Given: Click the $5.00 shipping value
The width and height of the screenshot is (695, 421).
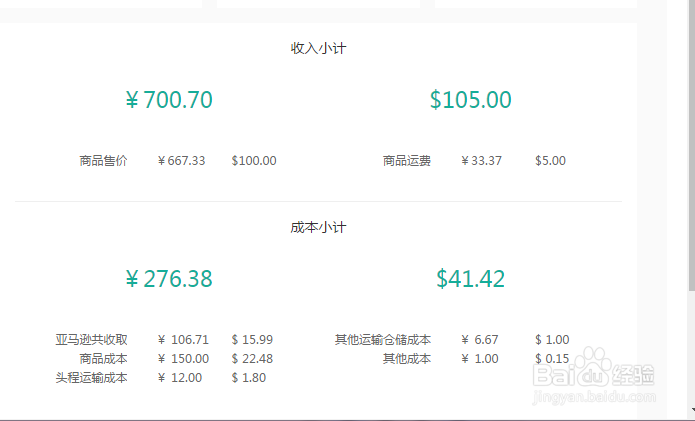Looking at the screenshot, I should click(x=550, y=160).
